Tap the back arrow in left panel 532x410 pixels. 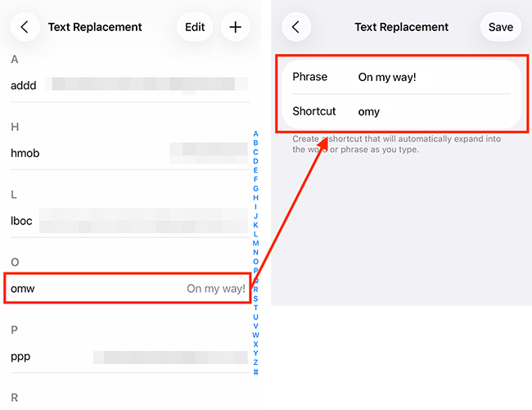click(x=25, y=27)
